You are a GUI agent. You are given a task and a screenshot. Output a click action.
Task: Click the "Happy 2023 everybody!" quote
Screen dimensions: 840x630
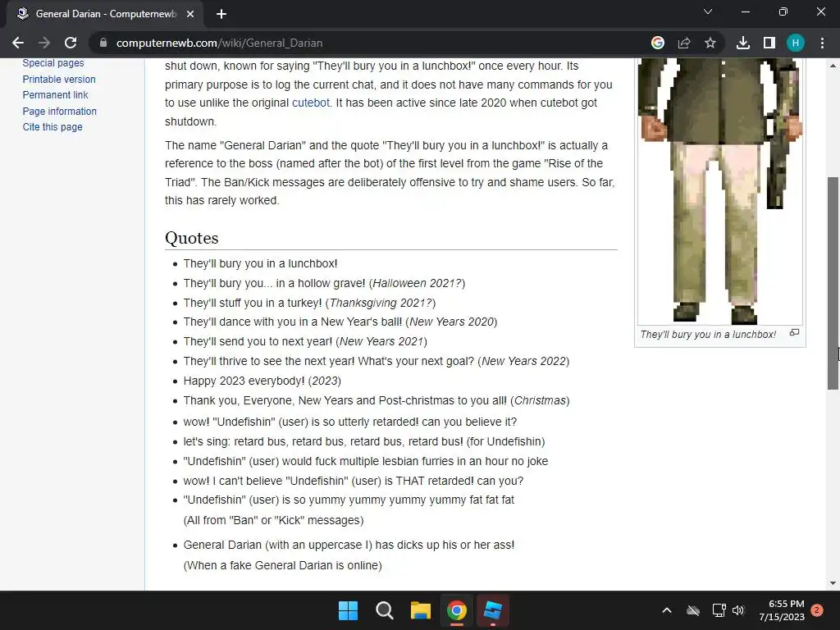244,381
